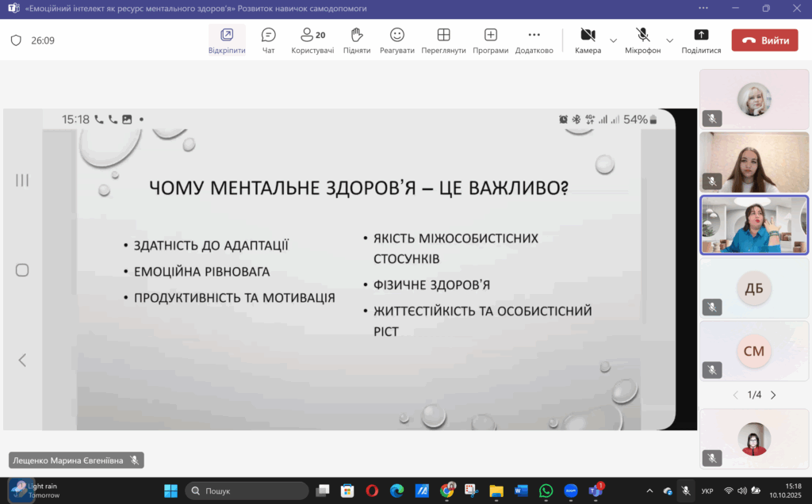Switch the УКР keyboard language indicator
Image resolution: width=812 pixels, height=504 pixels.
[x=707, y=491]
